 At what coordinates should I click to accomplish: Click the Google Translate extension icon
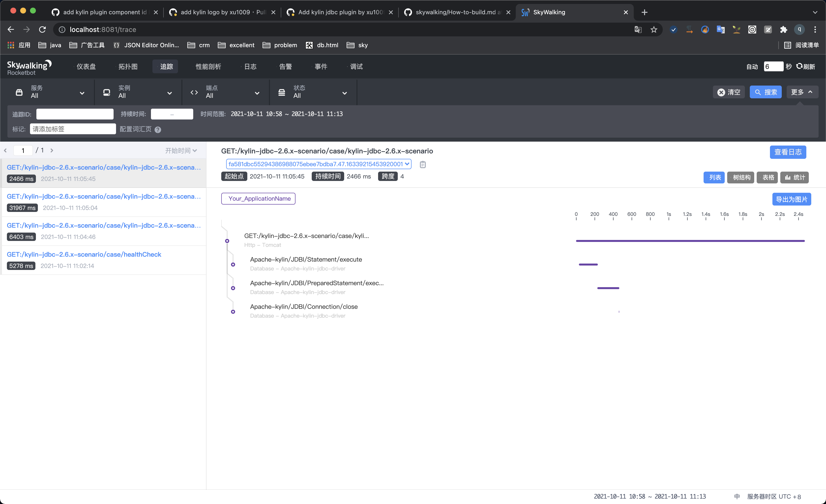(720, 30)
